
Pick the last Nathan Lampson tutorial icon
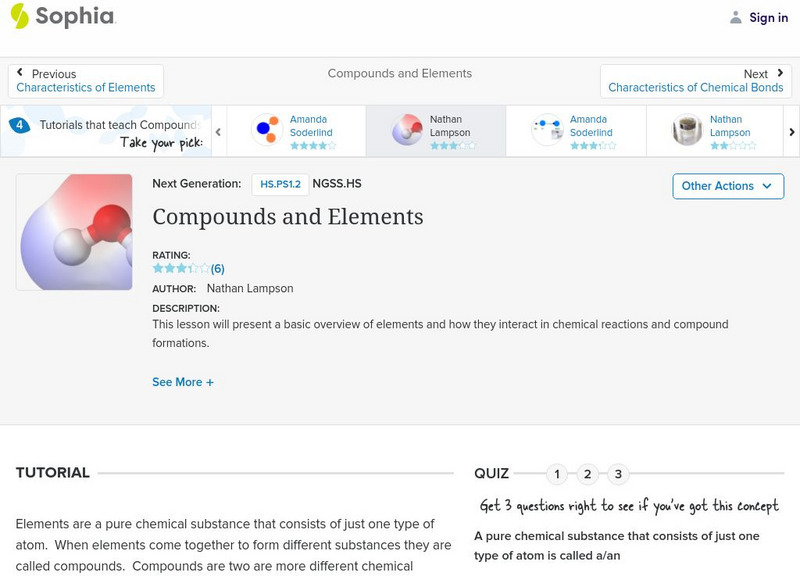[687, 130]
